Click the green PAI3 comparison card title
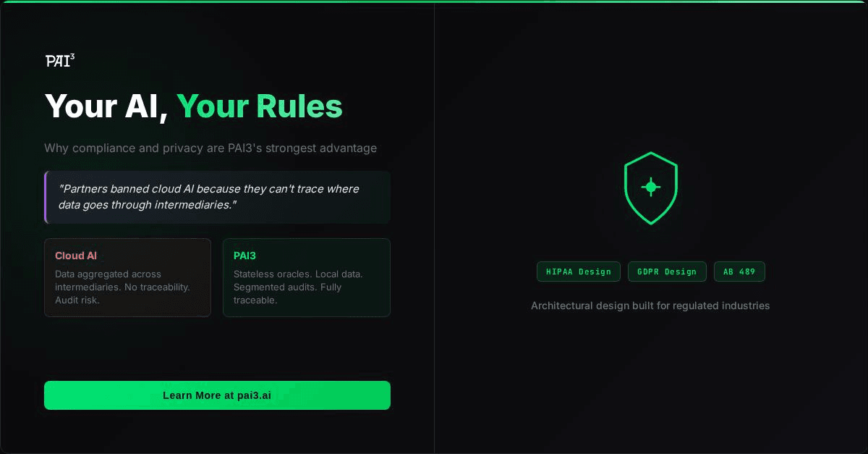Image resolution: width=868 pixels, height=454 pixels. [244, 256]
